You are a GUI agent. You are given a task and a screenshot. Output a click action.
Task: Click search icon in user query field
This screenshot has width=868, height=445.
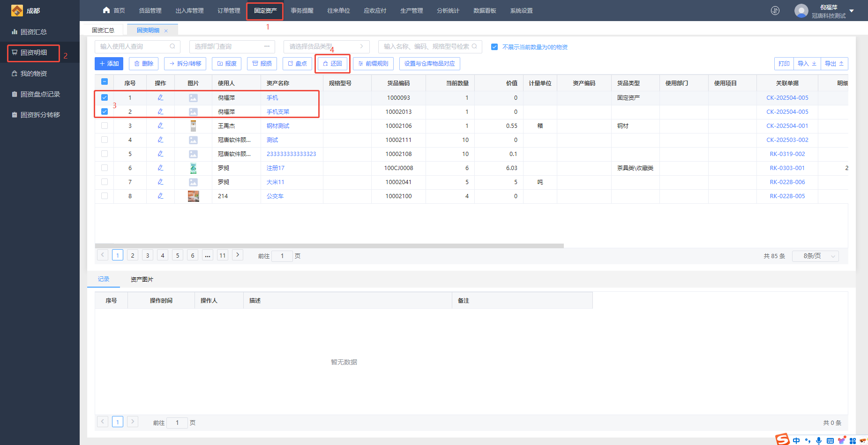pos(172,46)
